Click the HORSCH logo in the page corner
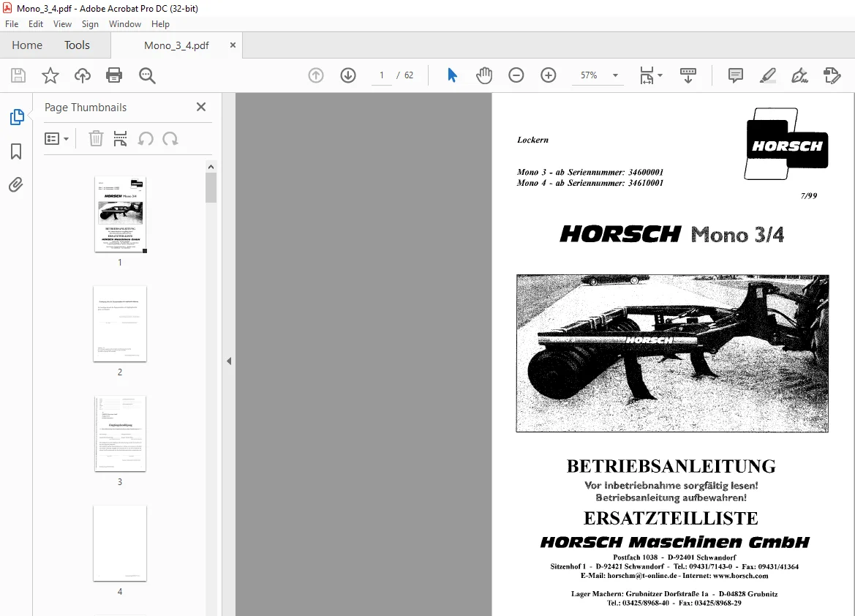This screenshot has width=855, height=616. 786,144
